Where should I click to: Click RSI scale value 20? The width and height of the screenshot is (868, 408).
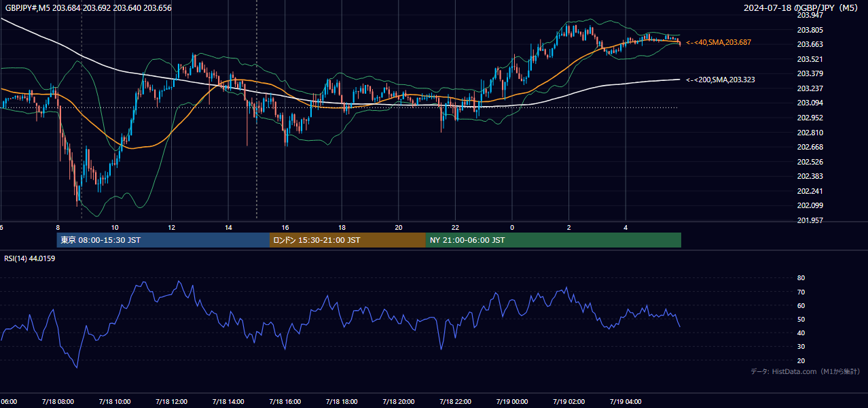pyautogui.click(x=801, y=360)
